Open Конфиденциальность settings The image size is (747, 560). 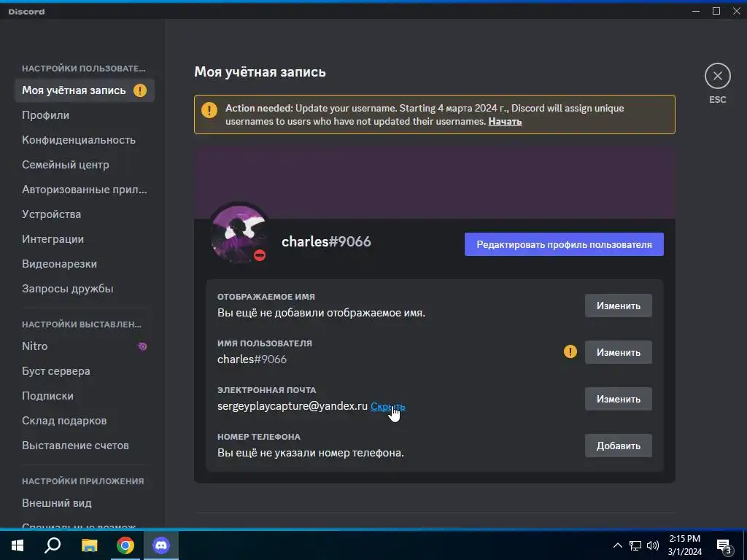pos(85,140)
